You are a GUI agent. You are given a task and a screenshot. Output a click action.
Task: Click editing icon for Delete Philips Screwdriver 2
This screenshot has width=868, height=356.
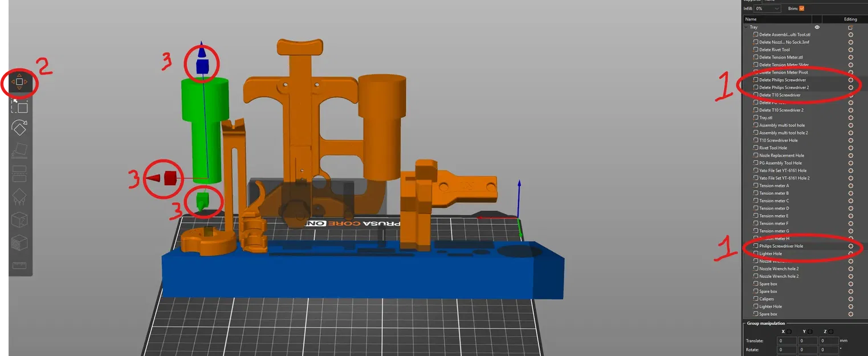click(850, 87)
